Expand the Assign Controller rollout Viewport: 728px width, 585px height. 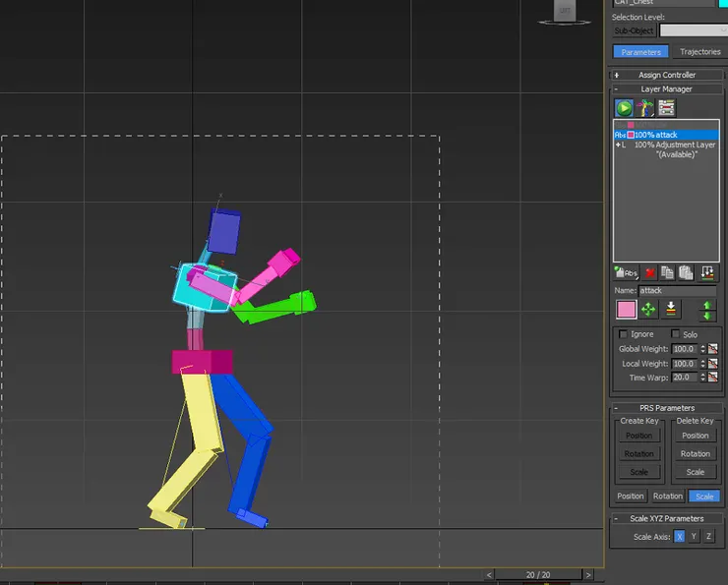click(666, 75)
